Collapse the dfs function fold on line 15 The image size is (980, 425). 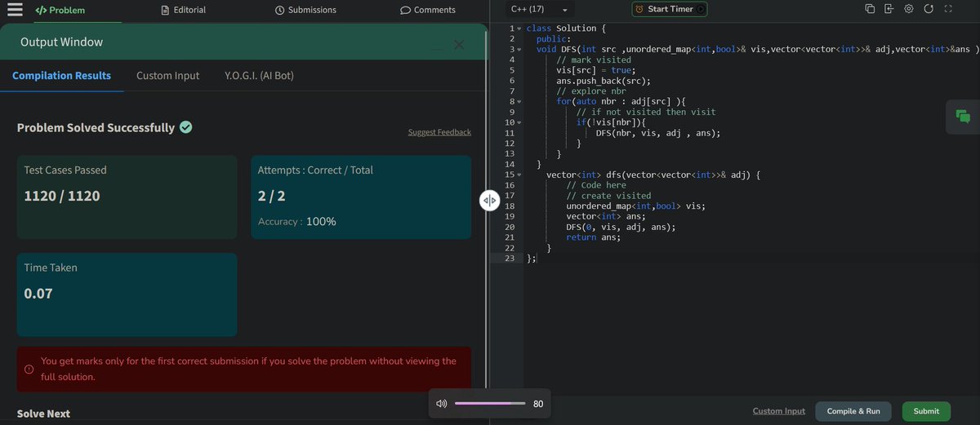[519, 175]
